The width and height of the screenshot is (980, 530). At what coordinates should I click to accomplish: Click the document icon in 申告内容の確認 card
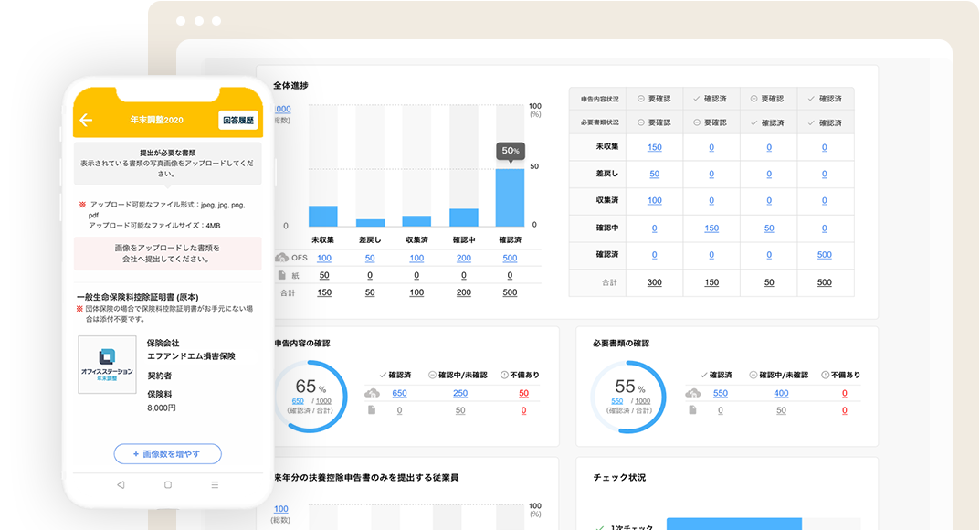[x=372, y=410]
